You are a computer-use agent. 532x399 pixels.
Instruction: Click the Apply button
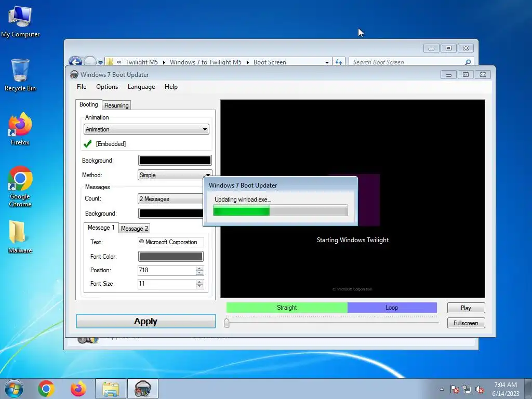pos(146,321)
